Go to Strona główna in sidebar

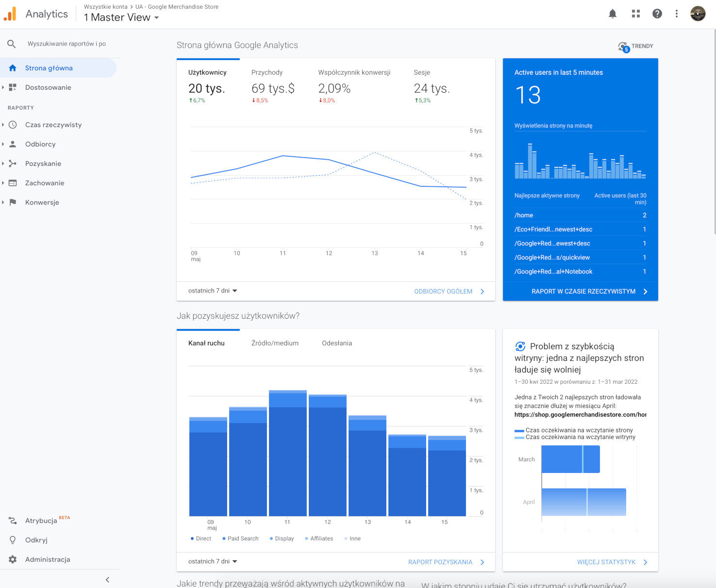[58, 68]
